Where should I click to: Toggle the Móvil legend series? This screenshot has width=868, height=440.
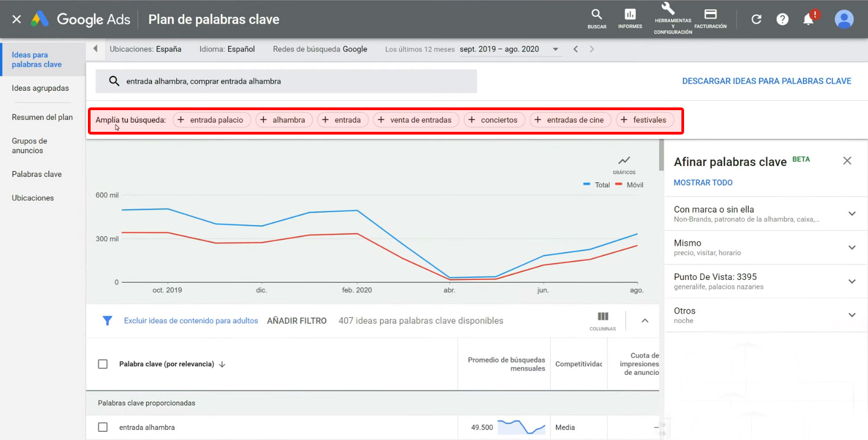coord(629,185)
